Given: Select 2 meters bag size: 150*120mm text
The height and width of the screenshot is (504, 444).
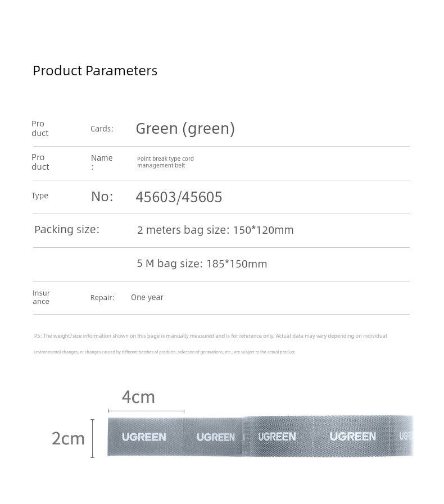Looking at the screenshot, I should click(215, 230).
